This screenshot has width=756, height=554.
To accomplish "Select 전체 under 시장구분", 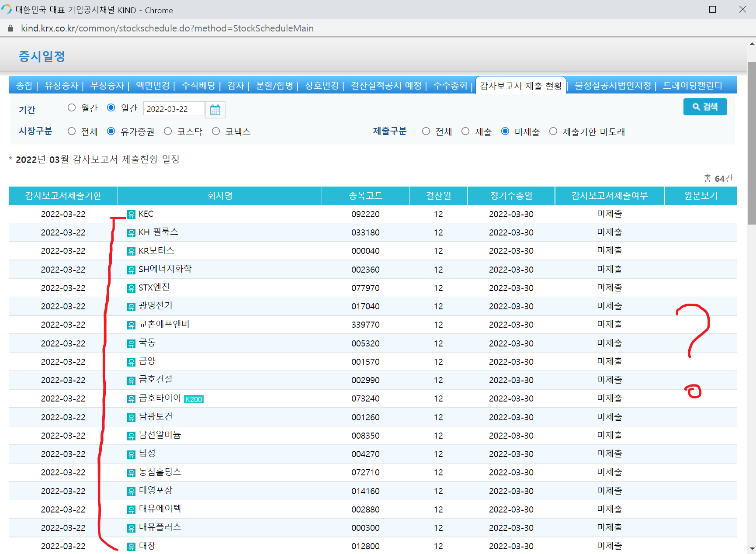I will 72,131.
